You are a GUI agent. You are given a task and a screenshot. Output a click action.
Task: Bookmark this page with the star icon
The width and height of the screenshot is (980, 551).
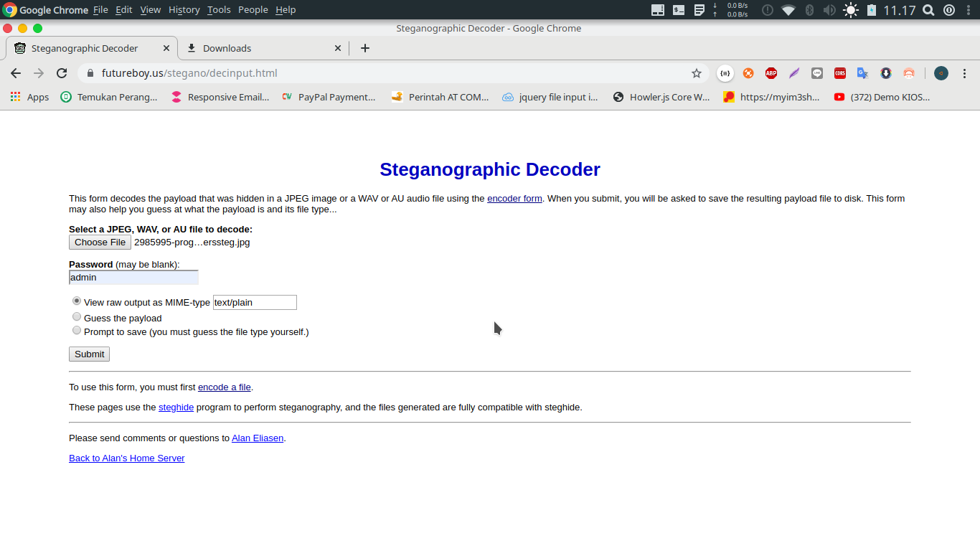click(x=696, y=72)
